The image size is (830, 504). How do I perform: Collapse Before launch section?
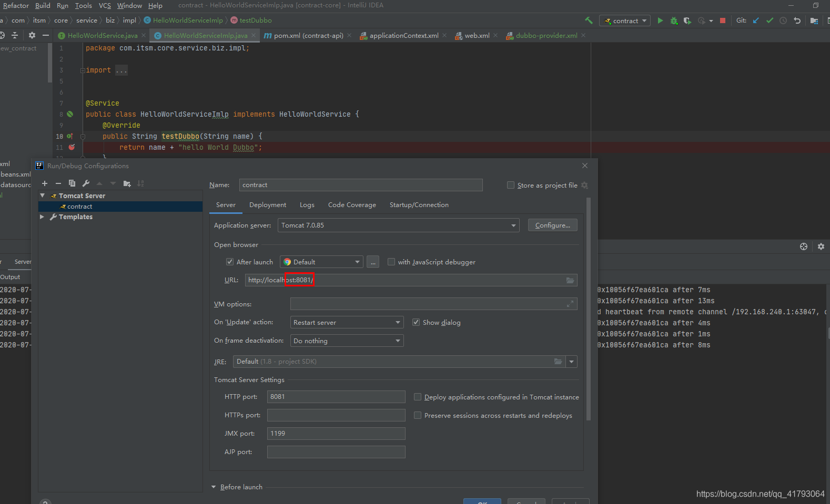(x=214, y=487)
